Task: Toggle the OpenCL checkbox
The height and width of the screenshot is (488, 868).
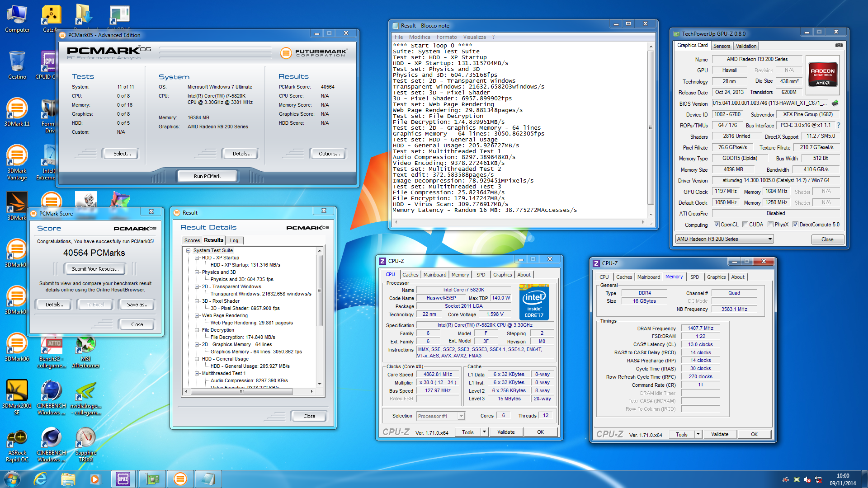Action: point(717,225)
